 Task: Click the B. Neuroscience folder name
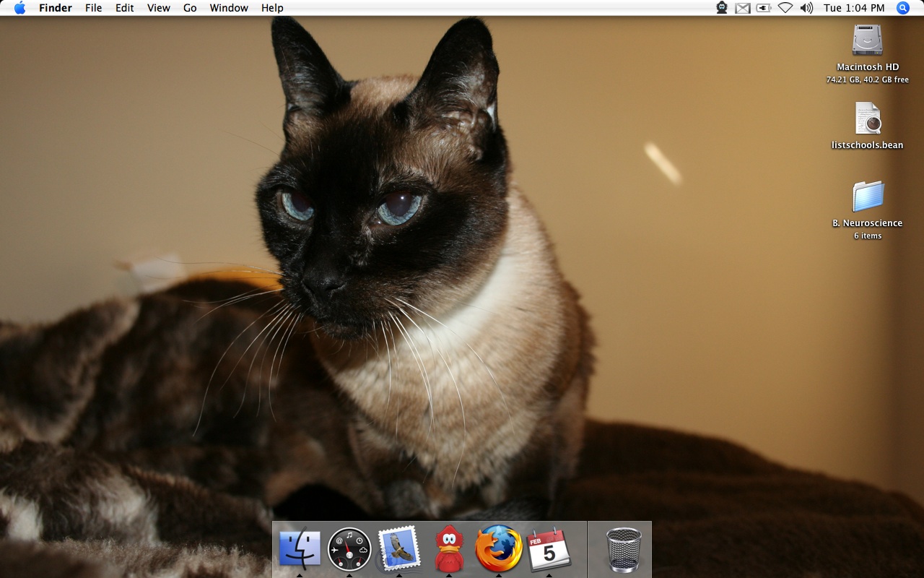[868, 223]
